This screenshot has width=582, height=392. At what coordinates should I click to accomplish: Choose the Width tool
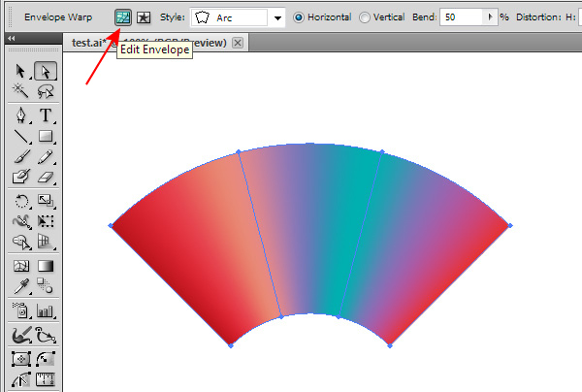point(21,221)
